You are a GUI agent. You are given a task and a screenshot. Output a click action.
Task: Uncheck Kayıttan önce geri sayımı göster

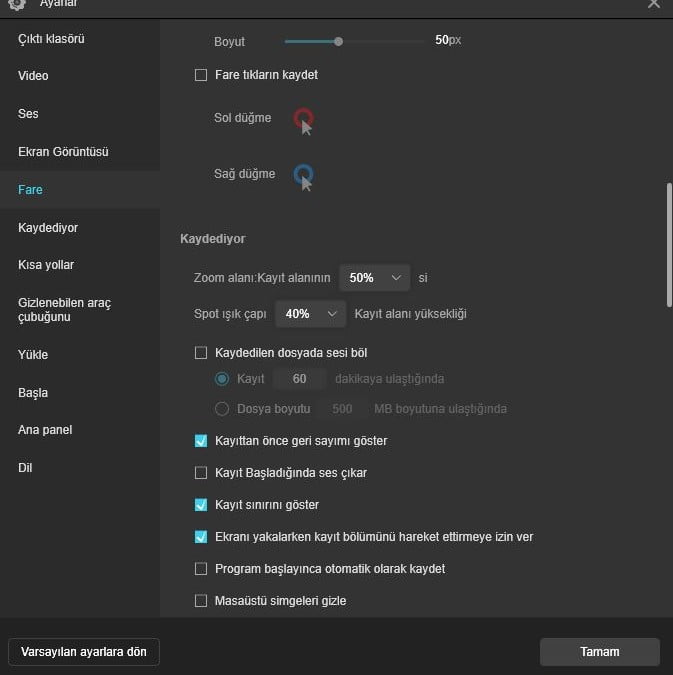click(201, 441)
